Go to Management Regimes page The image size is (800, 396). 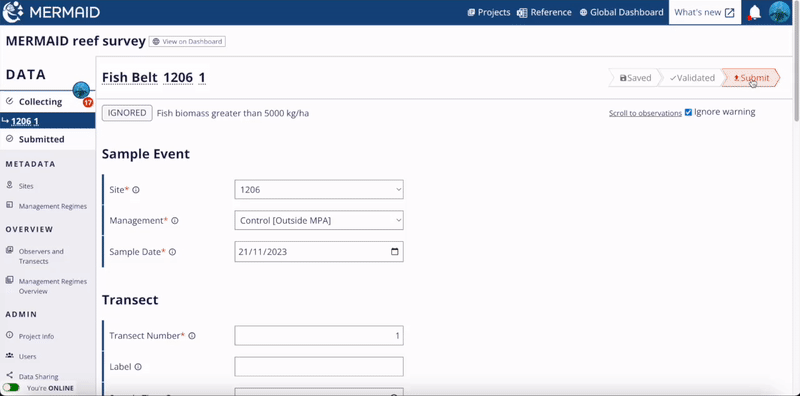coord(53,206)
